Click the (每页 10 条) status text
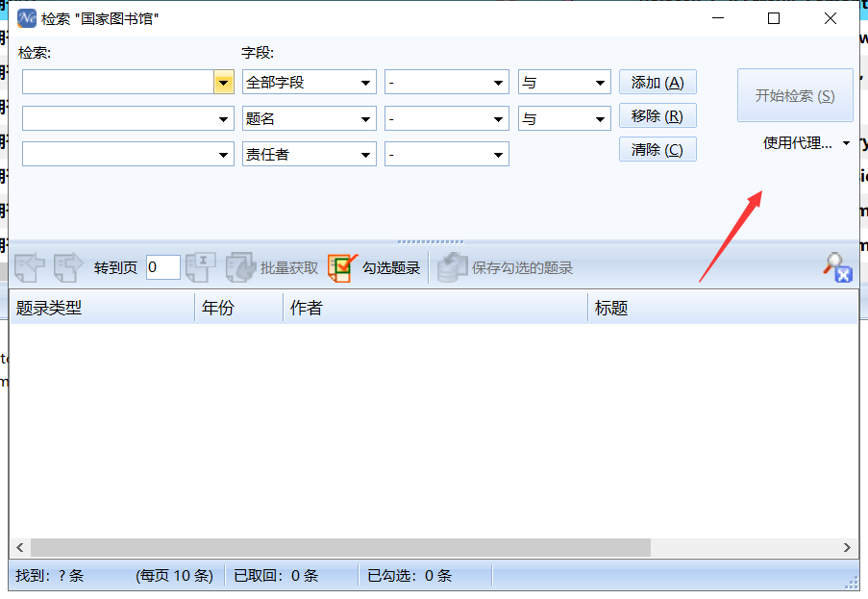This screenshot has height=599, width=868. pos(174,576)
